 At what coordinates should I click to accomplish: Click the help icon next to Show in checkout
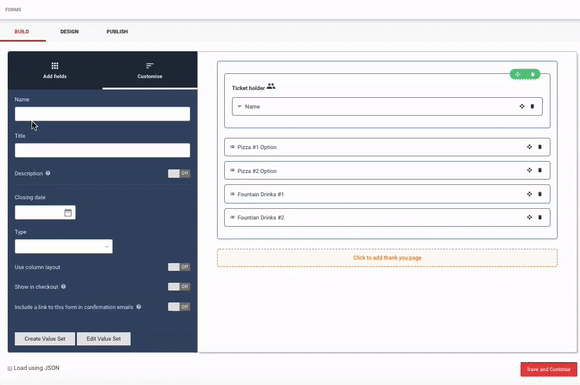tap(64, 286)
